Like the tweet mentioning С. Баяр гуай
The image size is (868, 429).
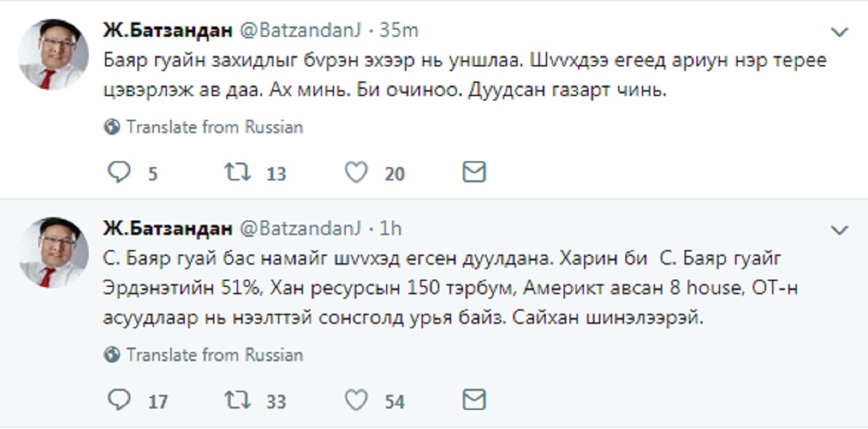click(357, 399)
